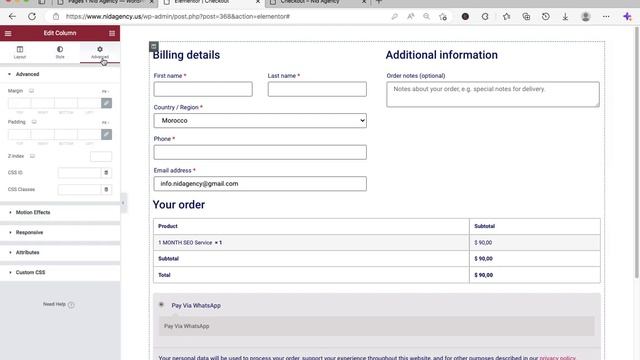Open the Country / Region dropdown
640x360 pixels.
(x=260, y=120)
